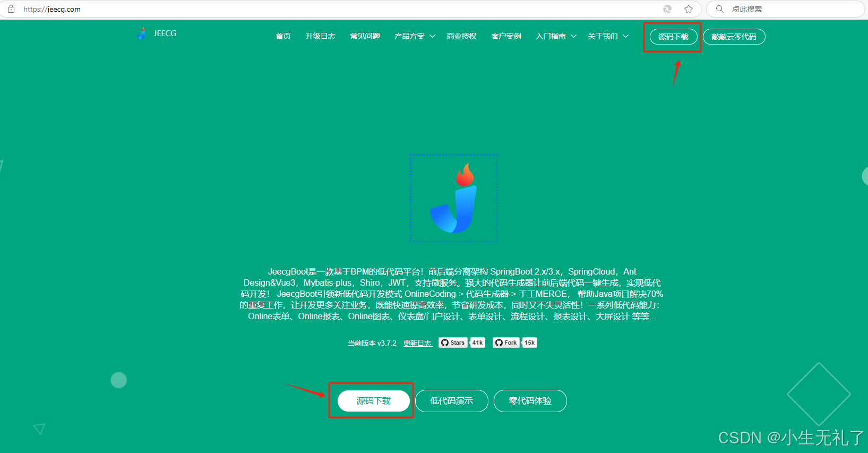Screen dimensions: 868x453
Task: Click the 低代码演示 button
Action: coord(451,401)
